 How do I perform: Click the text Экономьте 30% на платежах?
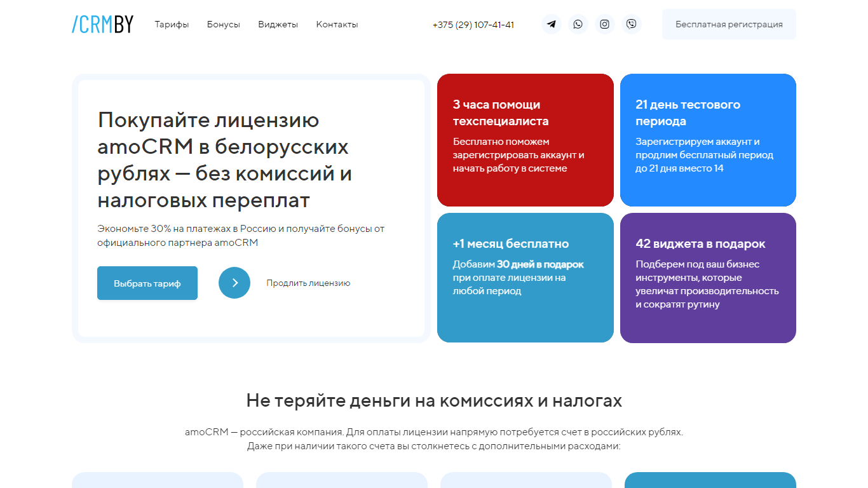[x=241, y=235]
